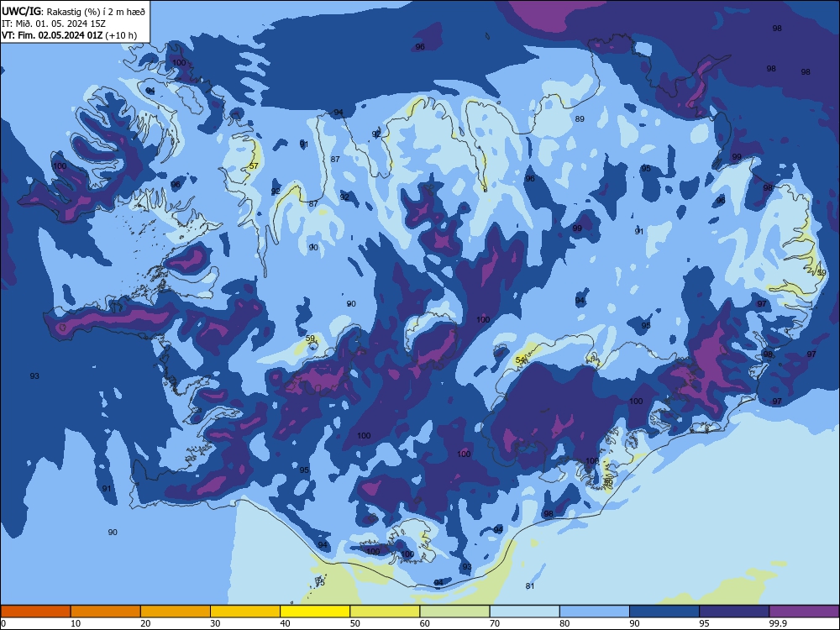Click the '30' label on the color scale

(215, 623)
